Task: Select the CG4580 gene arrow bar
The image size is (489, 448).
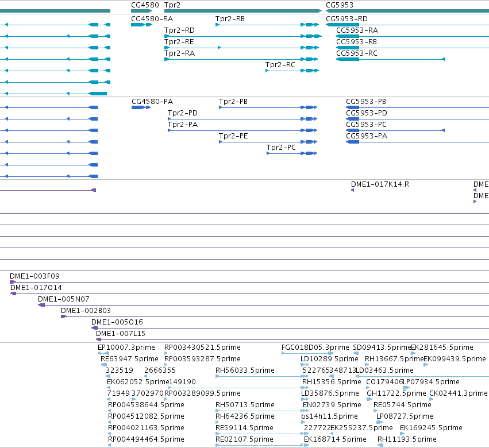Action: [x=141, y=11]
